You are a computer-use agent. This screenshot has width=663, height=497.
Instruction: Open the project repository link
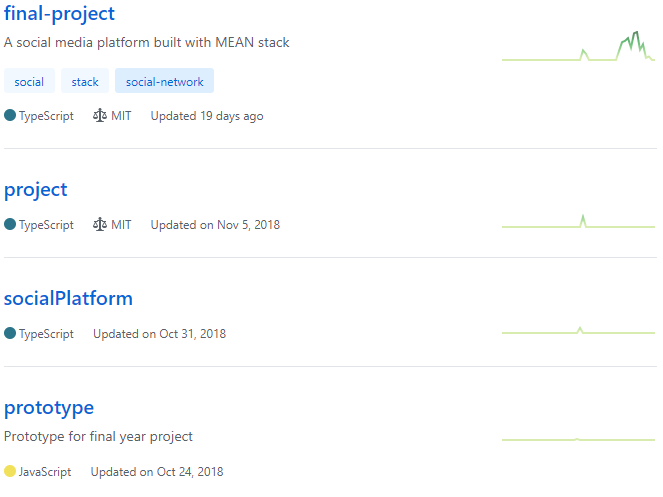(x=36, y=190)
